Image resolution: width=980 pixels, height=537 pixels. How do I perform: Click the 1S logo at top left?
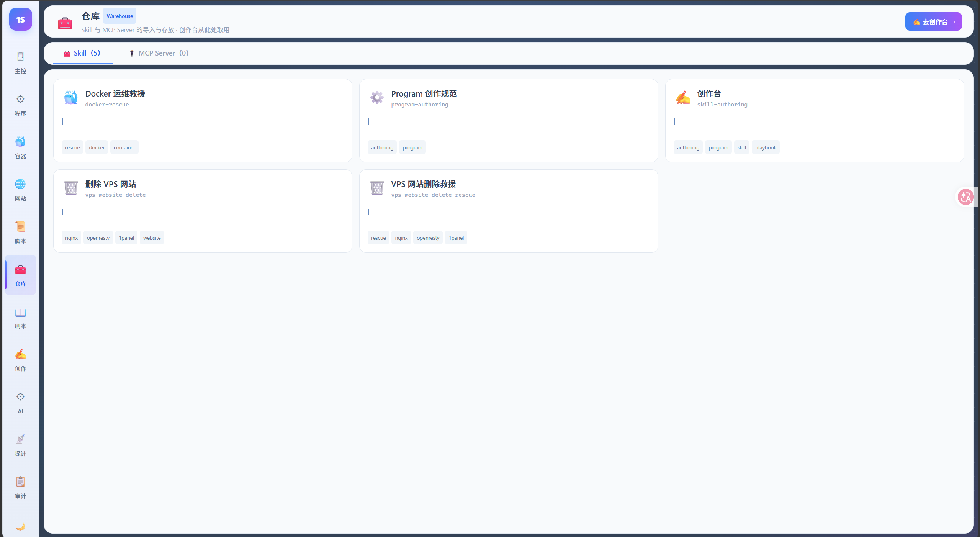pyautogui.click(x=21, y=20)
